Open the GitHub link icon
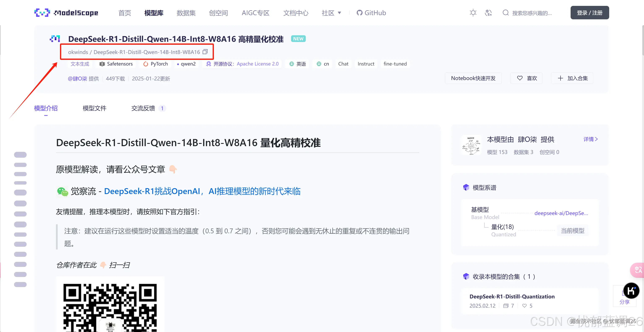Screen dimensions: 644x332 (359, 13)
